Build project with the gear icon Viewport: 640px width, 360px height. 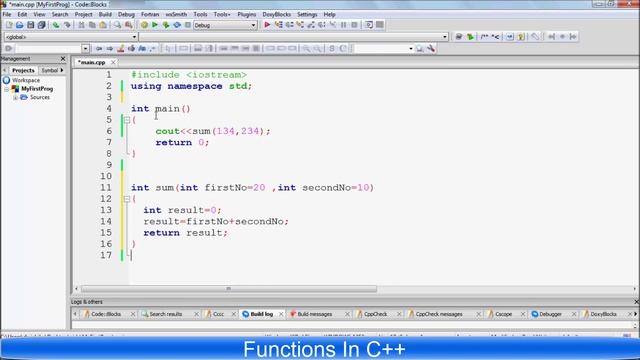coord(144,25)
